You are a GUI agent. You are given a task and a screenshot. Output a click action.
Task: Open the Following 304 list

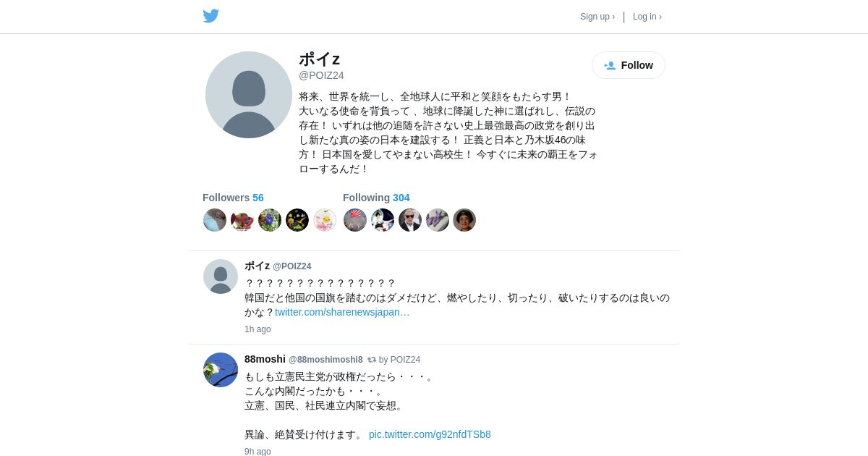pos(376,198)
